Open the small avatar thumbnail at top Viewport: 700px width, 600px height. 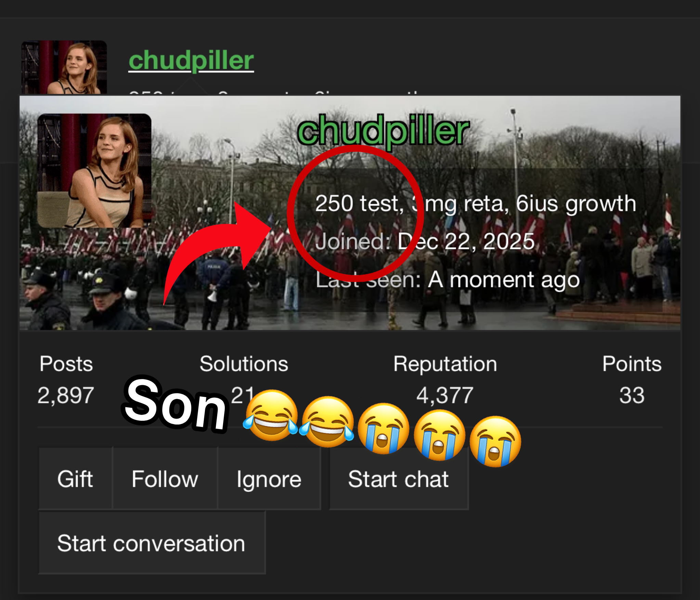(x=64, y=67)
